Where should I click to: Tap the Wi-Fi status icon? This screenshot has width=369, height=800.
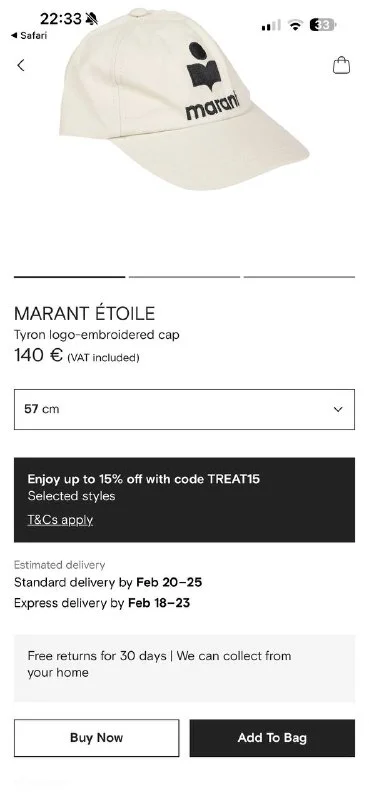click(295, 24)
